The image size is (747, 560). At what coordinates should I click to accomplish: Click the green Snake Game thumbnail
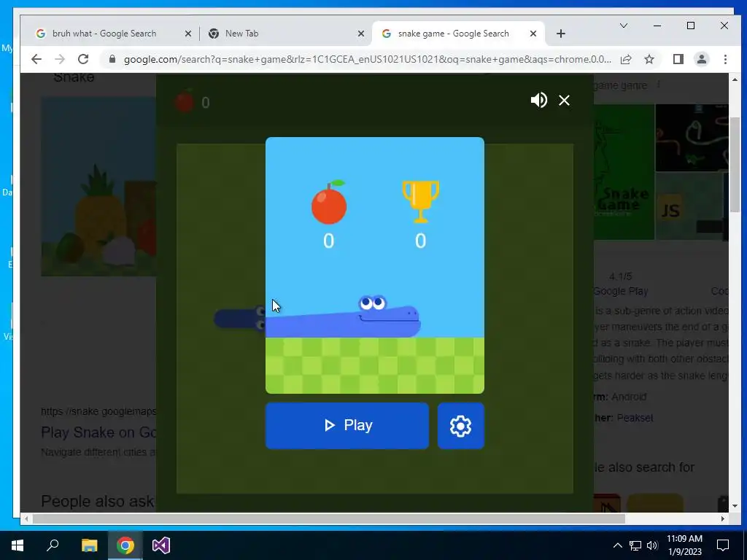click(624, 171)
